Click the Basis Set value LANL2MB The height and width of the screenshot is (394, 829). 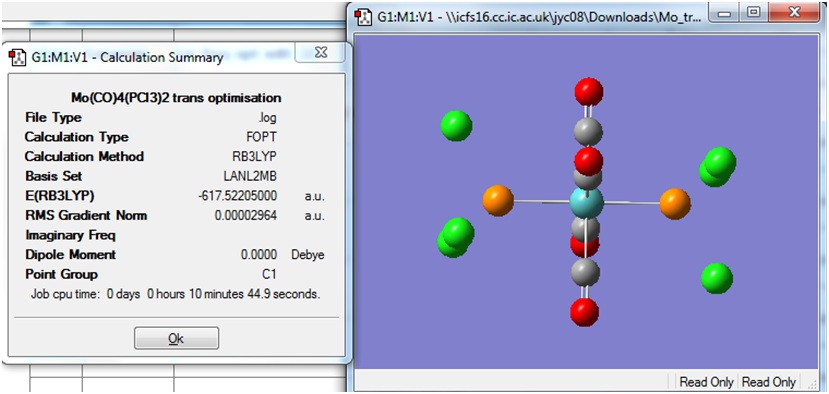[x=250, y=176]
